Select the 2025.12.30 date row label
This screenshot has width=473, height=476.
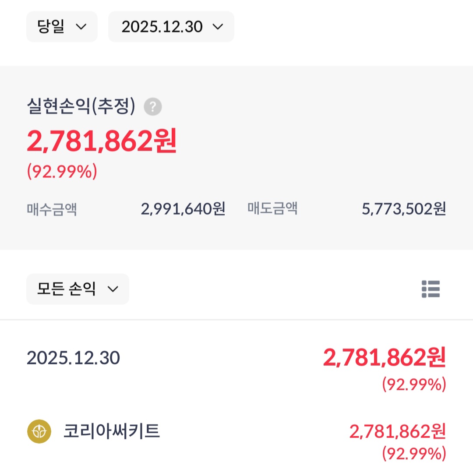click(x=73, y=358)
